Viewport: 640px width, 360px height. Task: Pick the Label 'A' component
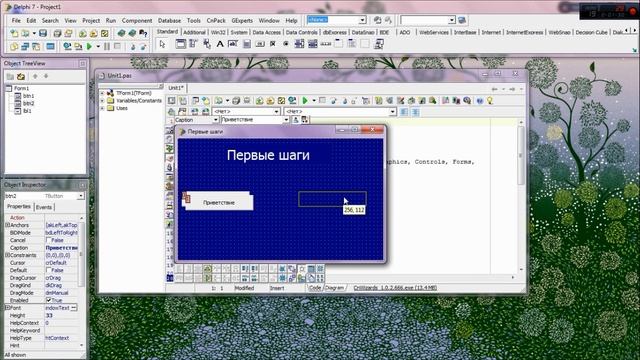[220, 44]
